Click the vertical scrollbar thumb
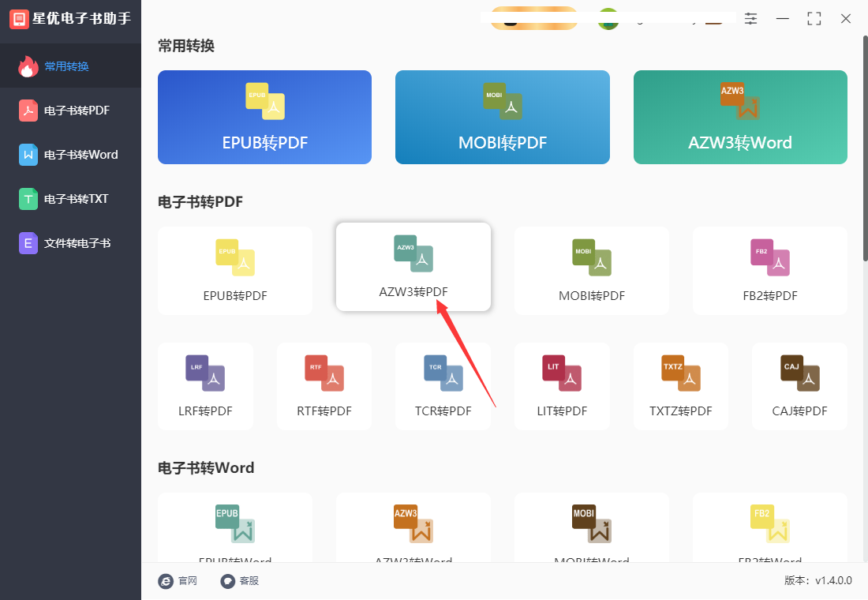 coord(865,148)
